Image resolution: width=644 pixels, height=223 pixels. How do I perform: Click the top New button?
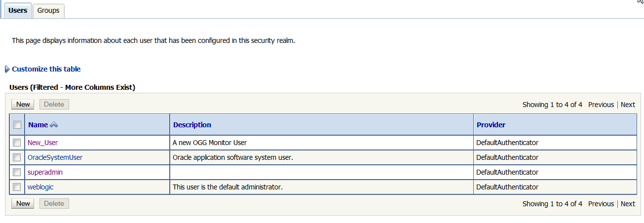coord(23,104)
